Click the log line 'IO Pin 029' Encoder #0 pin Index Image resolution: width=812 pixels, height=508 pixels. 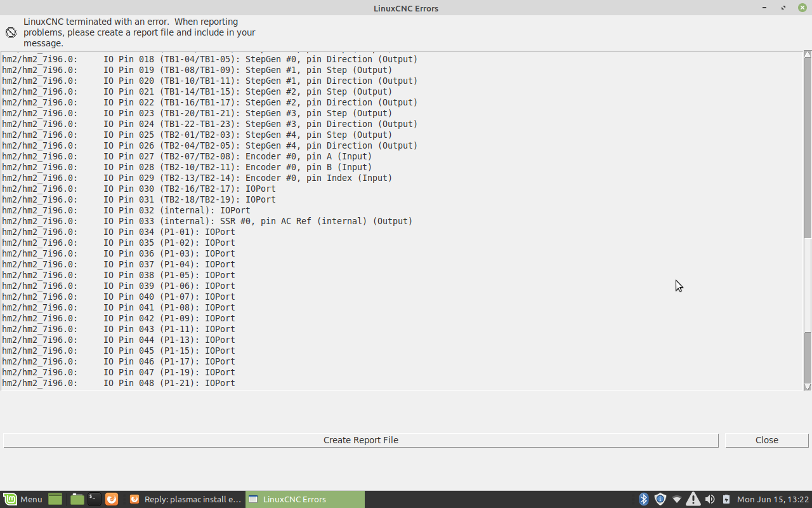tap(197, 178)
